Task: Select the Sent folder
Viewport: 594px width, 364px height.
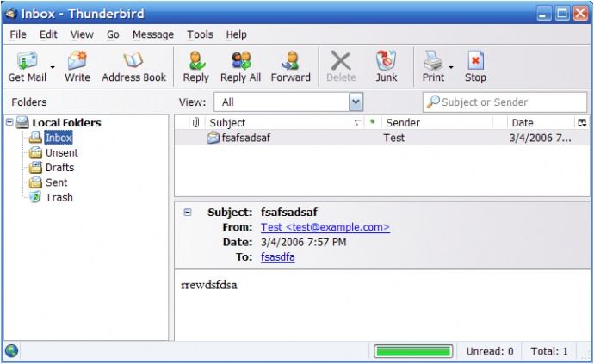Action: click(56, 182)
